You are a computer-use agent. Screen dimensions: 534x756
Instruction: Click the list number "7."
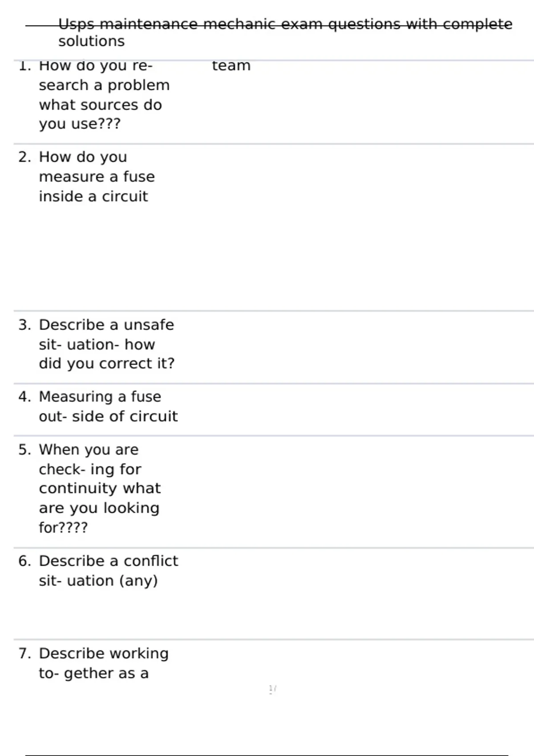tap(24, 654)
